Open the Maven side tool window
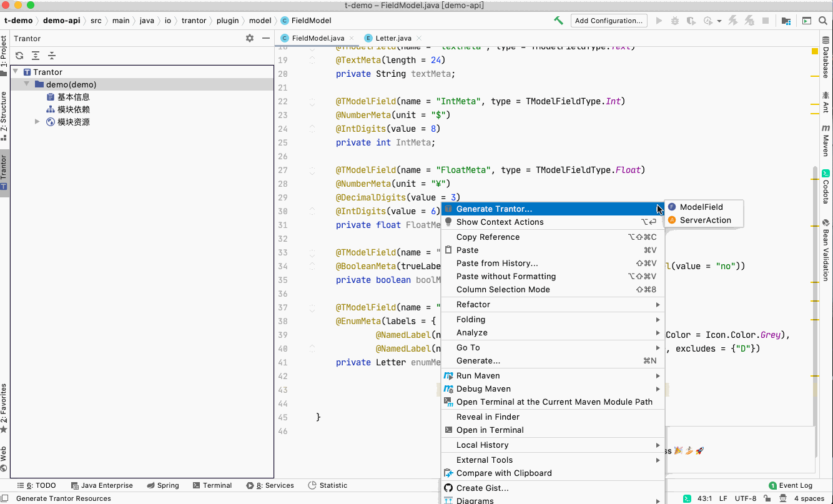833x504 pixels. (x=826, y=141)
